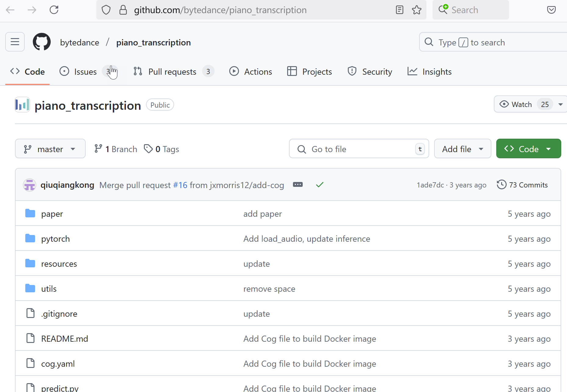Click the address bar URL

(220, 10)
